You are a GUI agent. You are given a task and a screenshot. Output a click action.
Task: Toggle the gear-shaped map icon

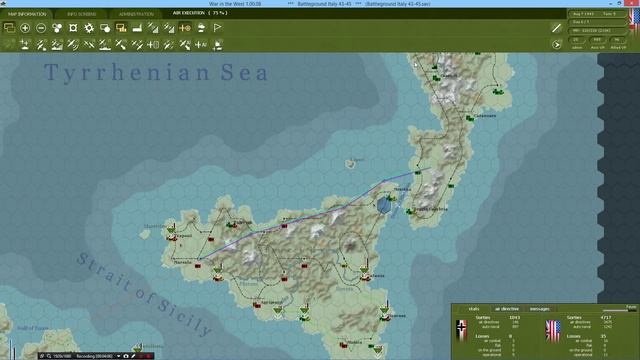click(89, 28)
